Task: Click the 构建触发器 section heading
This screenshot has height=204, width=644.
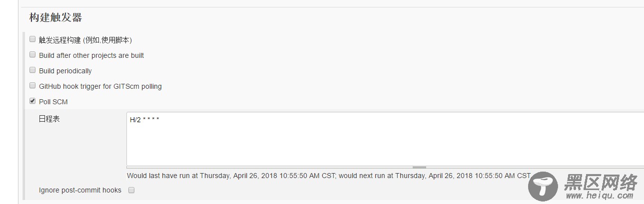Action: [55, 17]
